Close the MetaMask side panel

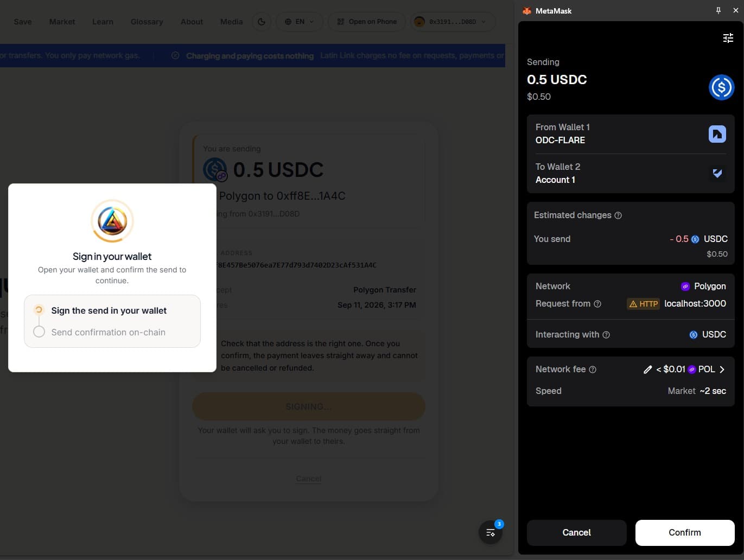(x=736, y=10)
